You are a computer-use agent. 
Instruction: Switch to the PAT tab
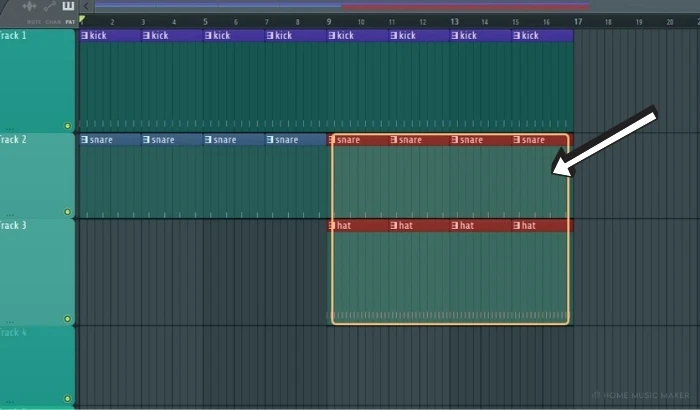coord(70,22)
